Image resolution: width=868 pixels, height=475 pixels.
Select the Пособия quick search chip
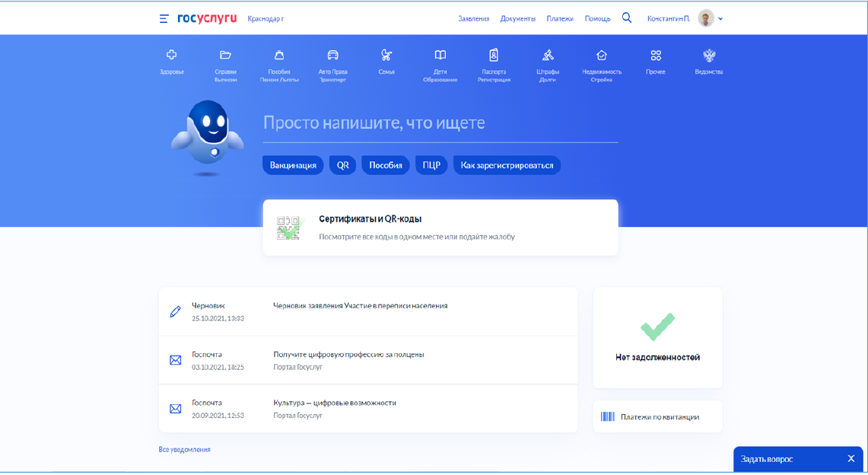(x=386, y=165)
